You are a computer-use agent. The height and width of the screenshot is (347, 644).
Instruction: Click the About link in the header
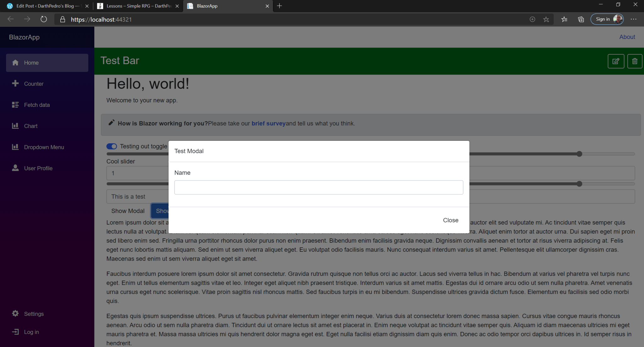[x=627, y=37]
